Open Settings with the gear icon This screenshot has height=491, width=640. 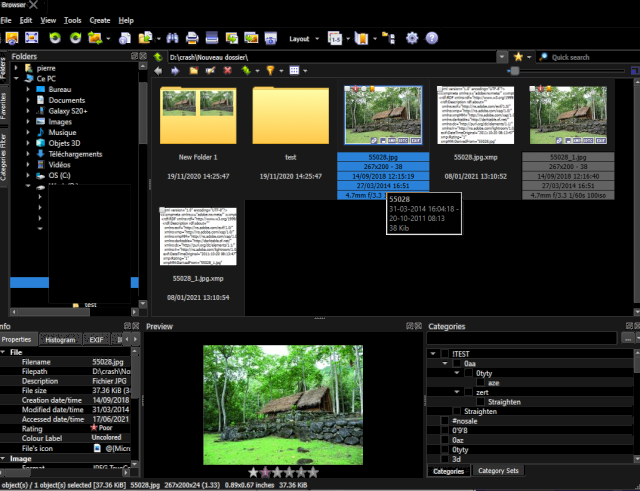pyautogui.click(x=412, y=38)
